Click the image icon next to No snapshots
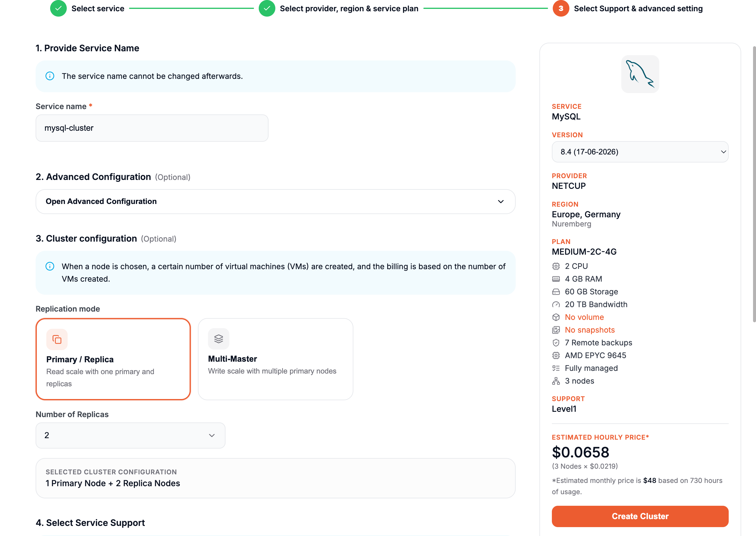Viewport: 756px width, 536px height. (x=556, y=330)
